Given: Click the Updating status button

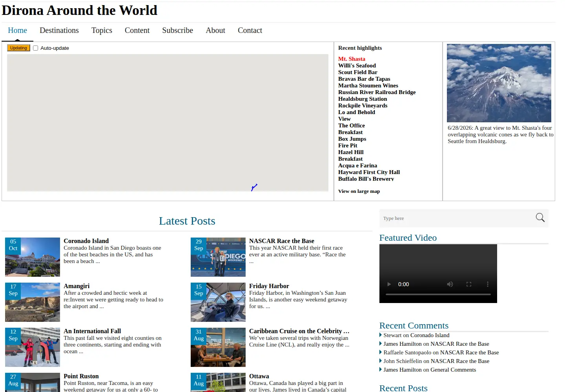Looking at the screenshot, I should tap(19, 48).
